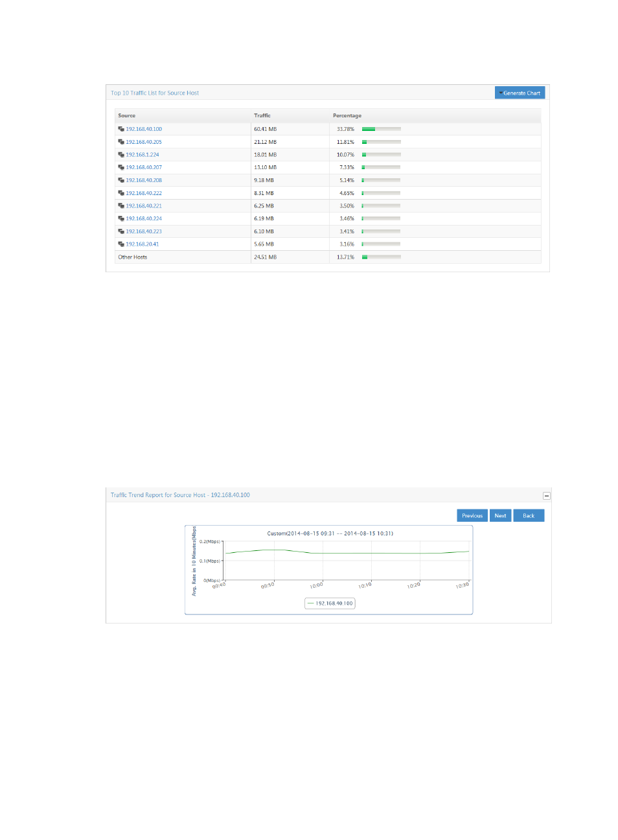Click the Back button

tap(529, 516)
